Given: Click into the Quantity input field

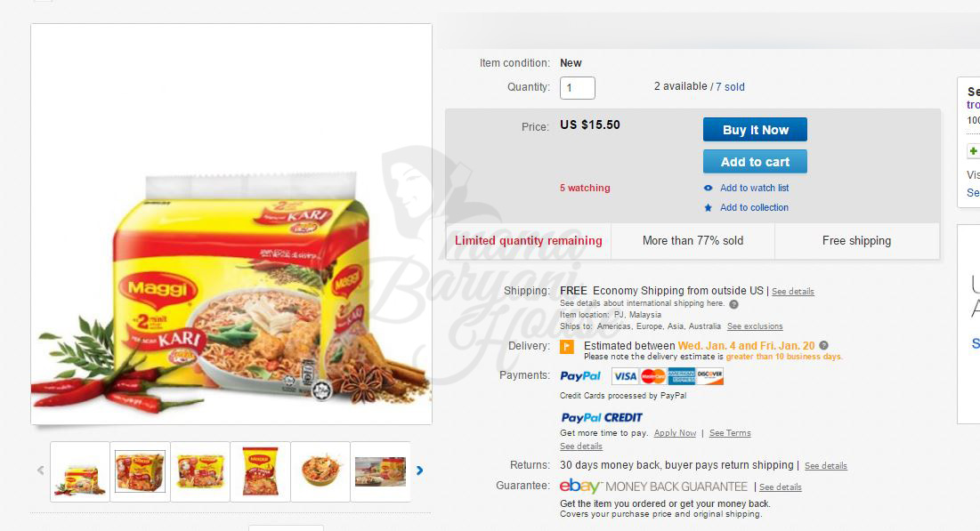Looking at the screenshot, I should pyautogui.click(x=578, y=88).
